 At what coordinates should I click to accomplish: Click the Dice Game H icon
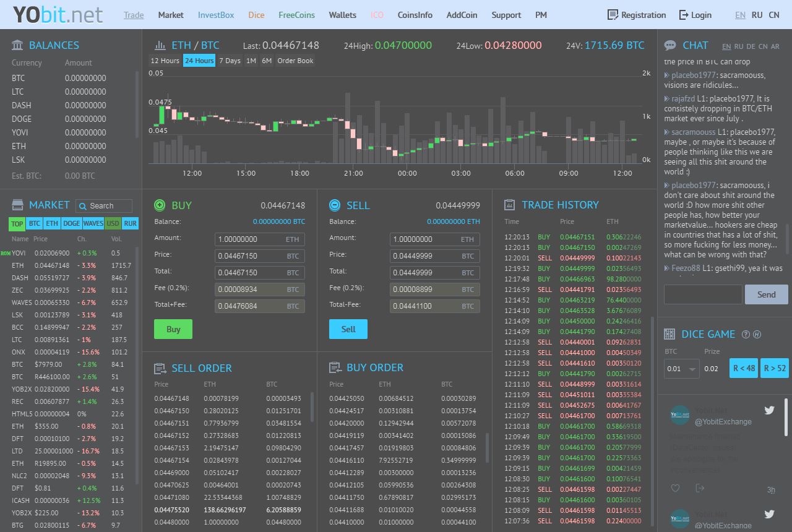(x=757, y=335)
